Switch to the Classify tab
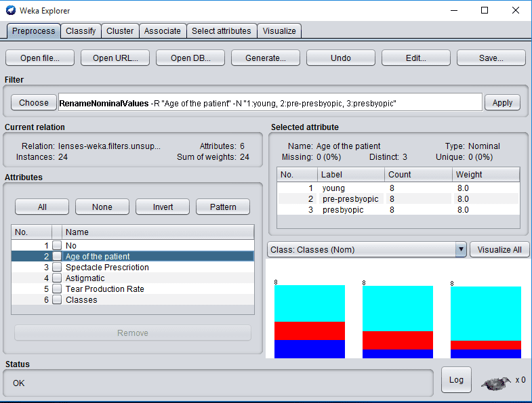 [x=81, y=31]
